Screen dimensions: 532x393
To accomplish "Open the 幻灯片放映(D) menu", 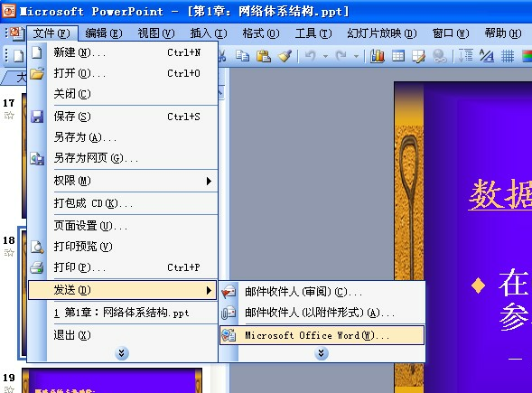I will pyautogui.click(x=382, y=33).
